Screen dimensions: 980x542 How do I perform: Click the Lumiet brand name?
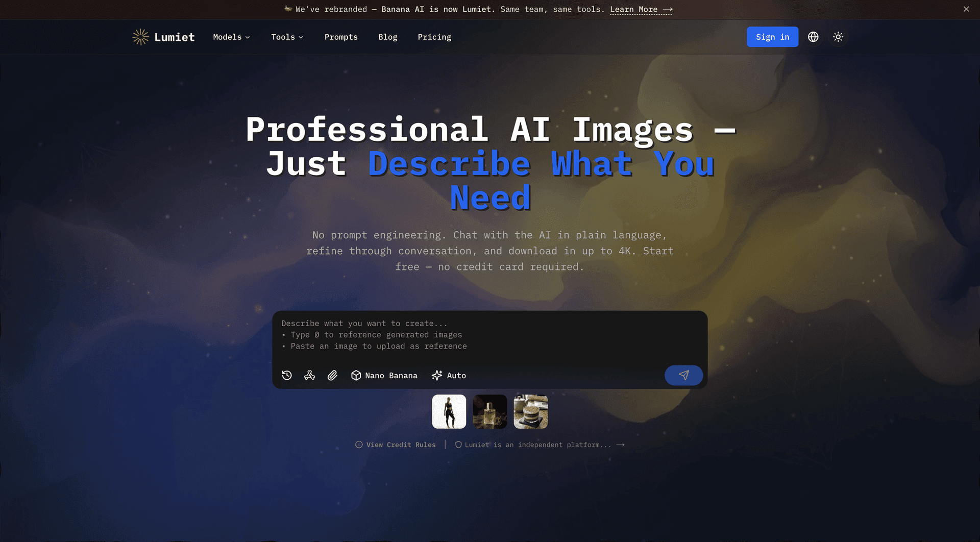click(175, 37)
